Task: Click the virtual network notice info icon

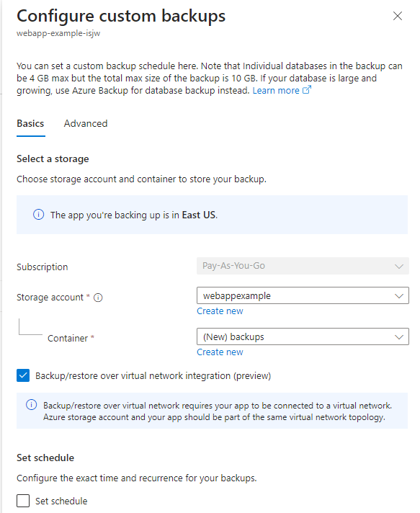Action: tap(32, 405)
